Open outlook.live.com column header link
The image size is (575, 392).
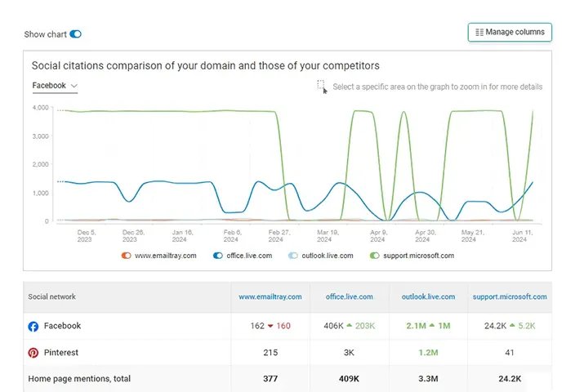pyautogui.click(x=428, y=296)
